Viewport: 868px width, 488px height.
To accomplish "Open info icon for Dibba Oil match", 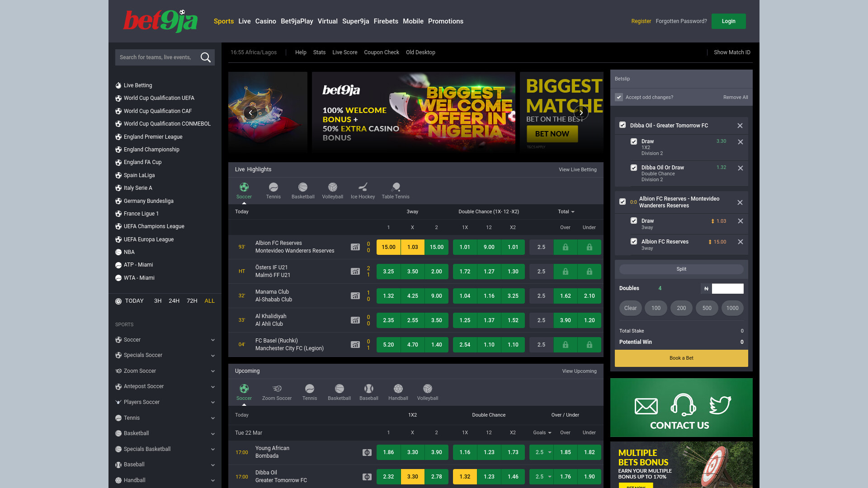I will (x=367, y=477).
